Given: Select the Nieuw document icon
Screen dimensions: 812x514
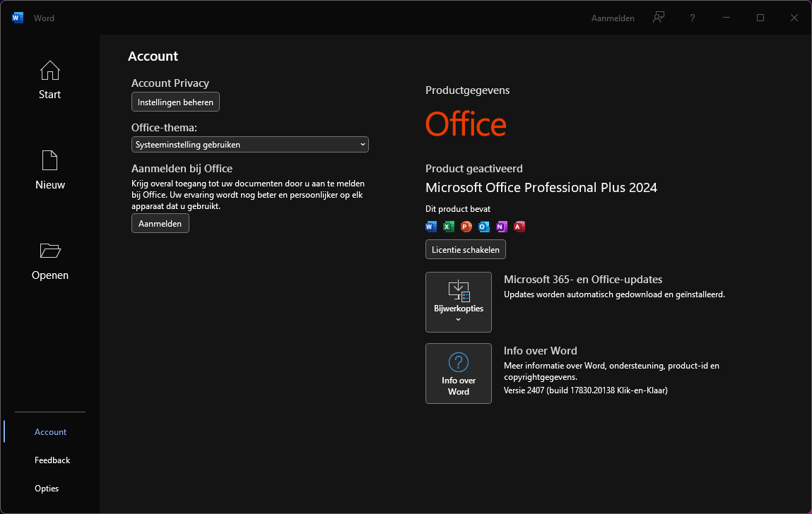Looking at the screenshot, I should (x=49, y=160).
